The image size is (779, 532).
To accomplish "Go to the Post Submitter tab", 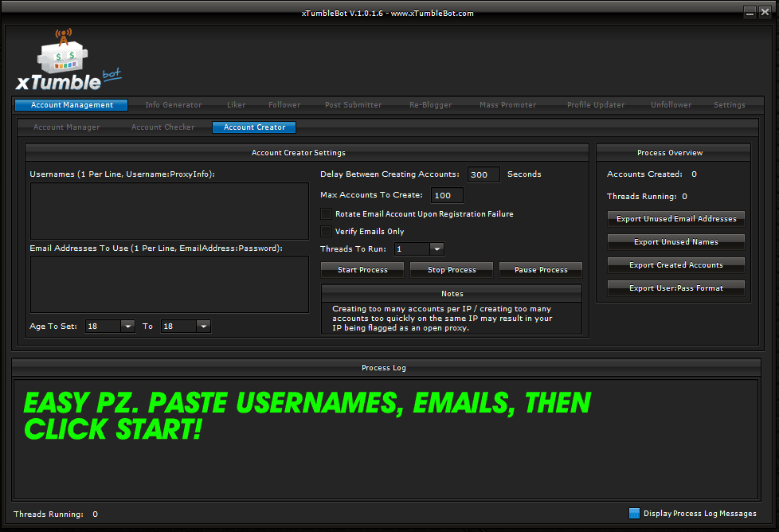I will click(x=353, y=105).
